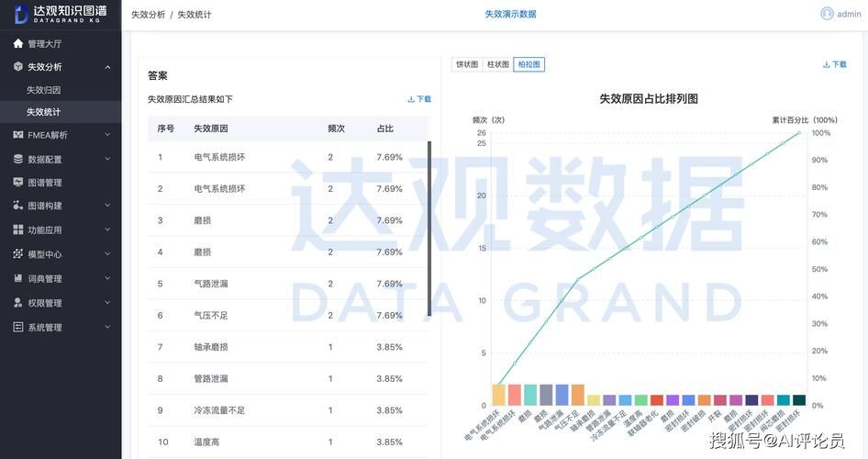This screenshot has height=459, width=868.
Task: Open 管理大厅 via its home icon
Action: pyautogui.click(x=18, y=43)
